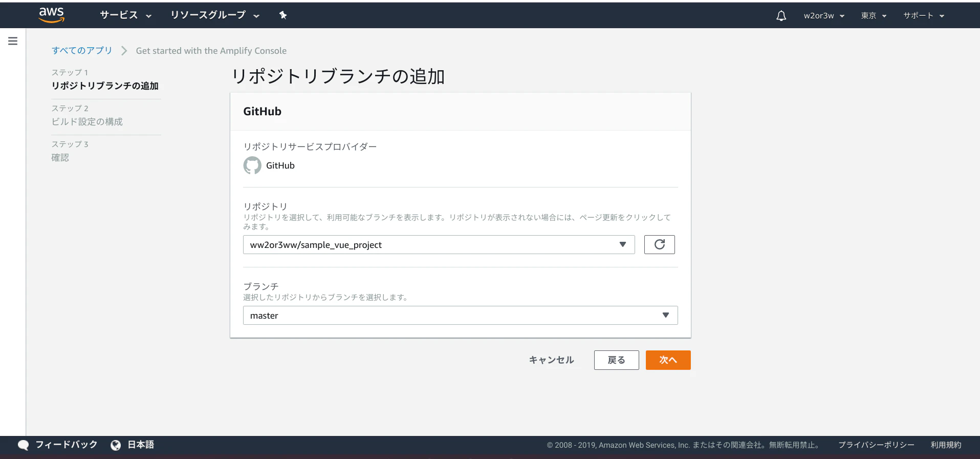Open the リソースグループ resource groups menu

(x=215, y=15)
